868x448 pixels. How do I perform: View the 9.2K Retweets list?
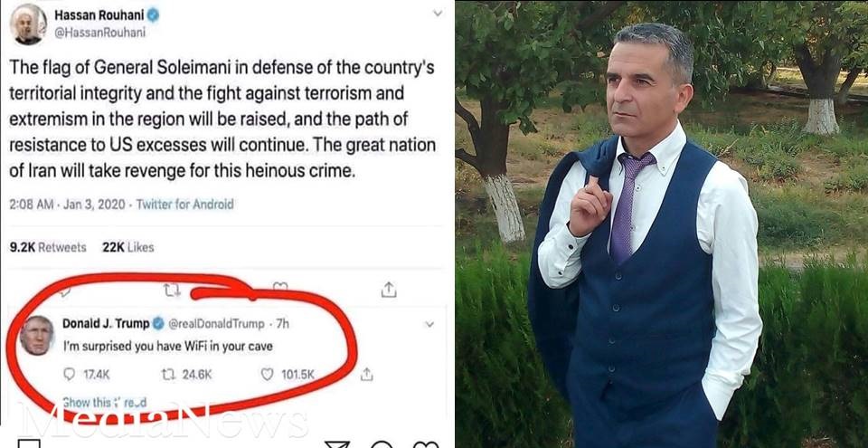(48, 247)
